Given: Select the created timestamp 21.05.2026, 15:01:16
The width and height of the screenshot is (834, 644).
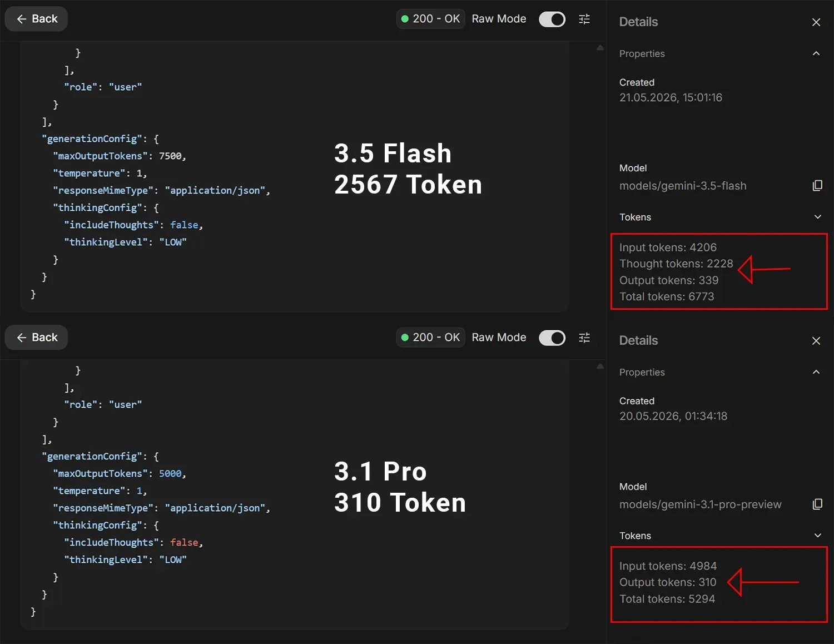Looking at the screenshot, I should click(671, 97).
